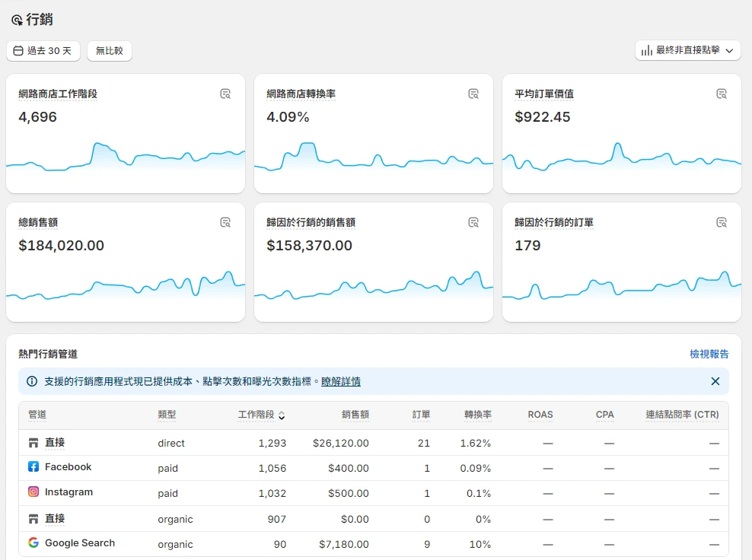Open the 瞭解詳情 link in banner
The height and width of the screenshot is (560, 752).
[x=340, y=381]
